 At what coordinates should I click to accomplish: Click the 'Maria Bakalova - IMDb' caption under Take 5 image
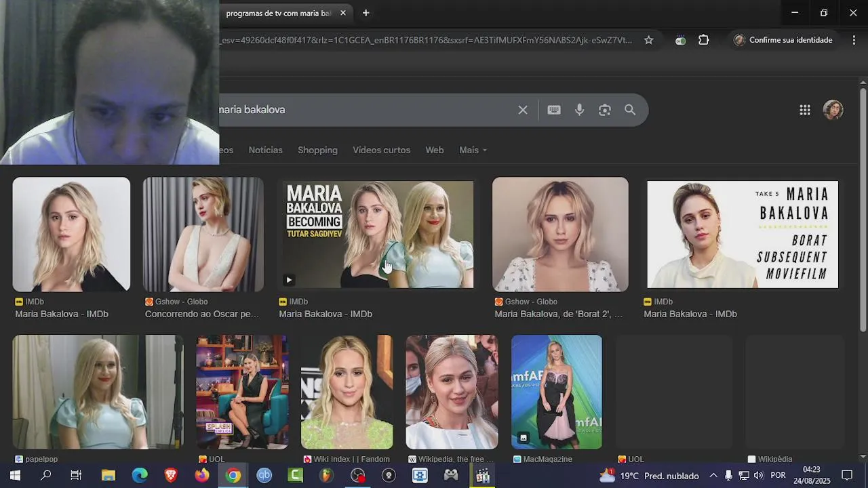(x=690, y=314)
